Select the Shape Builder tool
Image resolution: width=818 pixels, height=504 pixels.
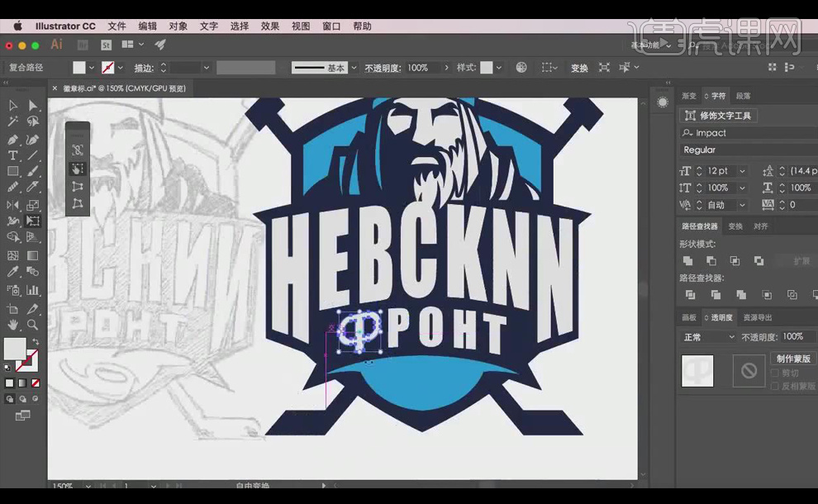(13, 237)
